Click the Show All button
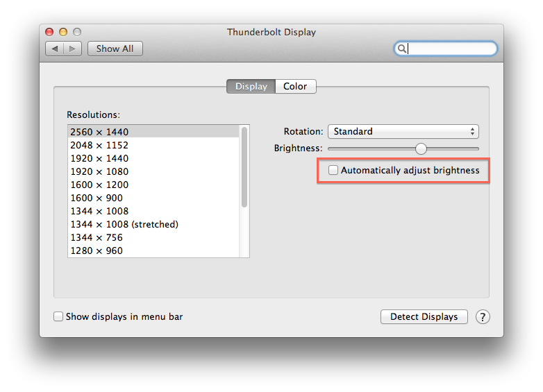543x392 pixels. click(115, 49)
